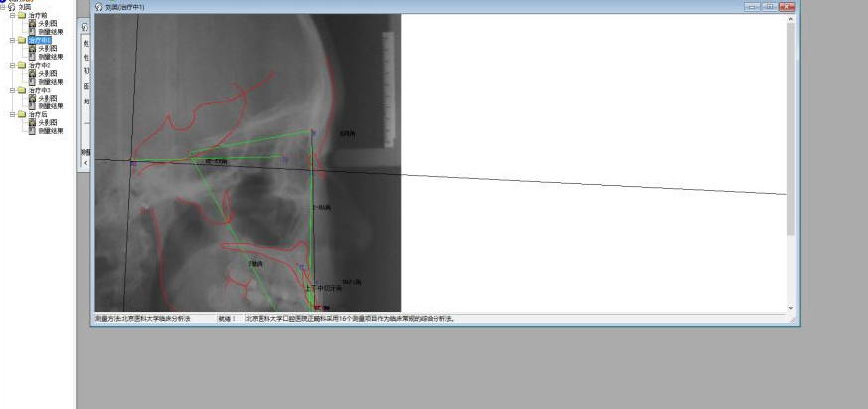Image resolution: width=868 pixels, height=409 pixels.
Task: Collapse the 治疗中2 tree node
Action: pyautogui.click(x=11, y=65)
